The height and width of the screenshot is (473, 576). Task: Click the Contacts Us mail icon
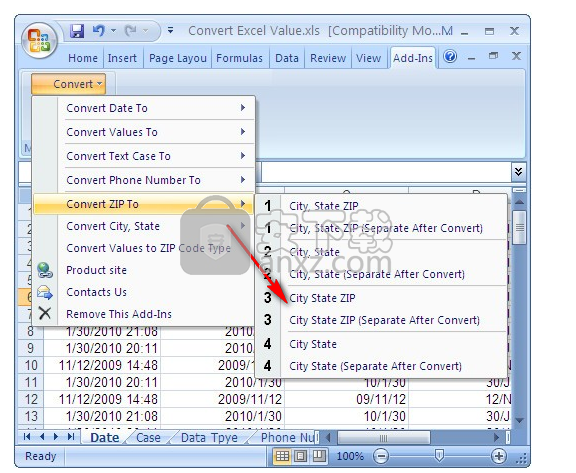[45, 293]
